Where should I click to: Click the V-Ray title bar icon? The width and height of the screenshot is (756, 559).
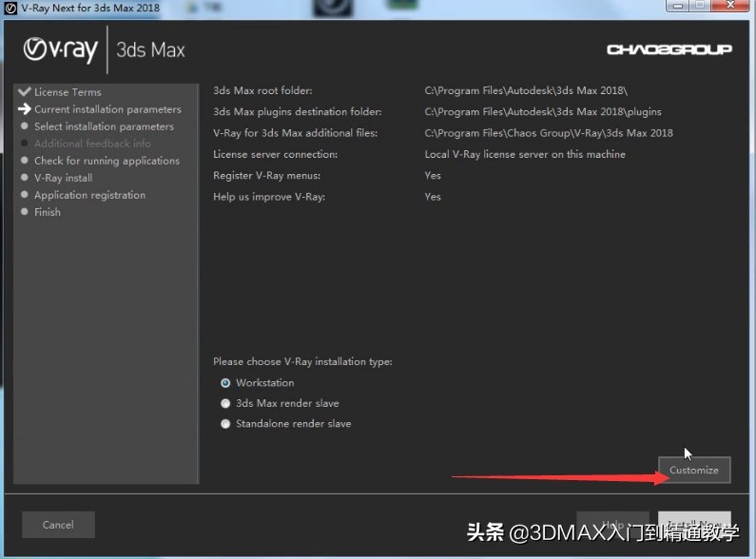(10, 9)
